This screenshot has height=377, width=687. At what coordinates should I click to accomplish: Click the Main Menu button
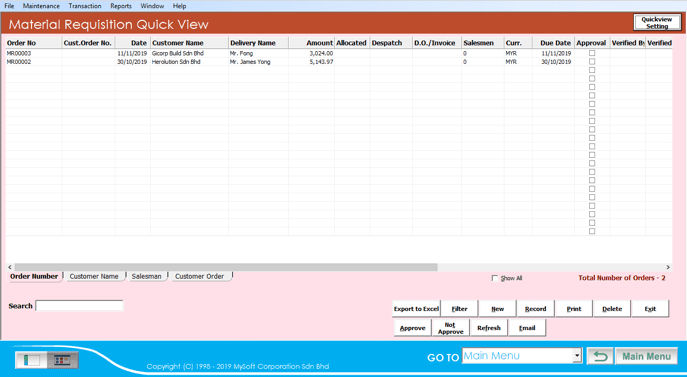tap(647, 356)
